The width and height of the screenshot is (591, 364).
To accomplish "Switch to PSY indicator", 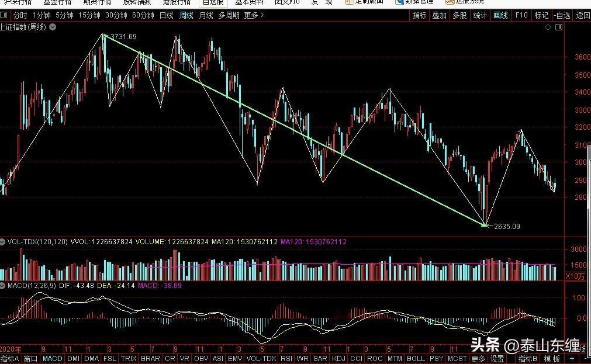I will (437, 359).
